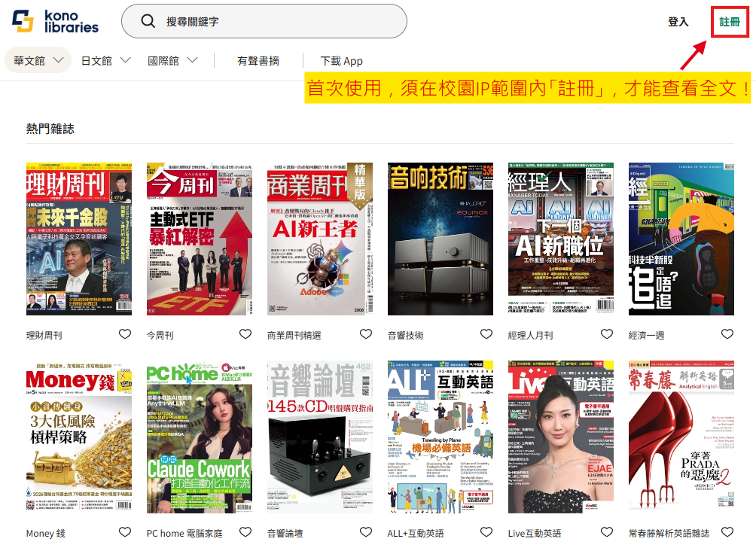Open the 理財周刊 magazine cover

[x=79, y=239]
